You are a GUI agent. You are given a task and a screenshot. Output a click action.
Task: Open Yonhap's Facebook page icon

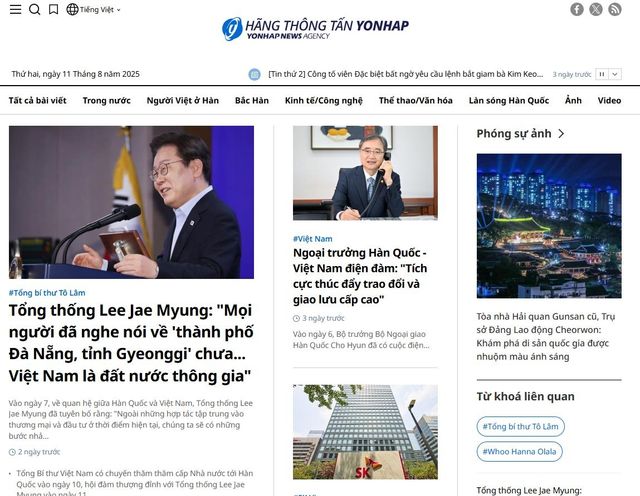[577, 9]
